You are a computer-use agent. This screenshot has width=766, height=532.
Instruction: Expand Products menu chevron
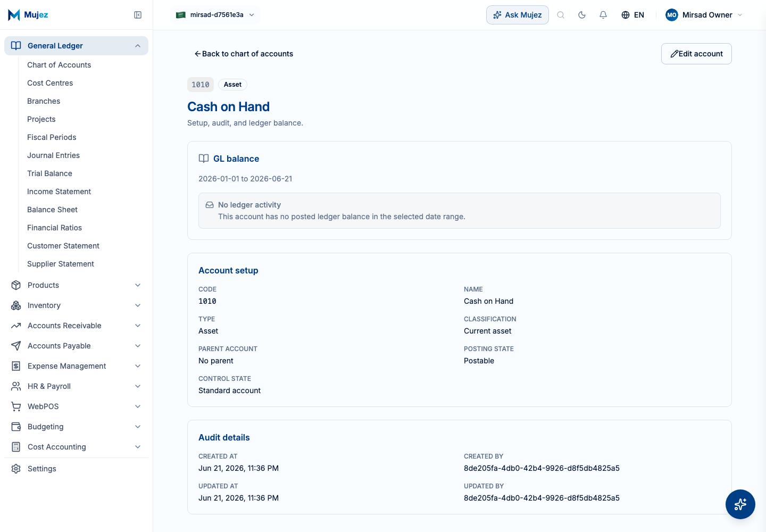138,285
